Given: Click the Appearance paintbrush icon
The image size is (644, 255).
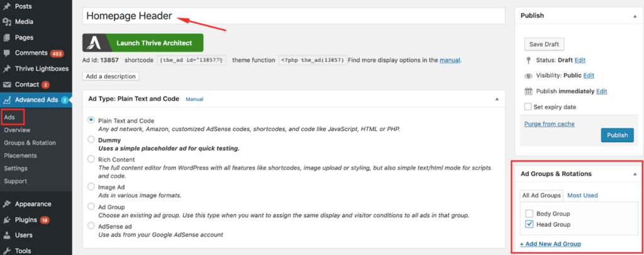Looking at the screenshot, I should (x=6, y=204).
